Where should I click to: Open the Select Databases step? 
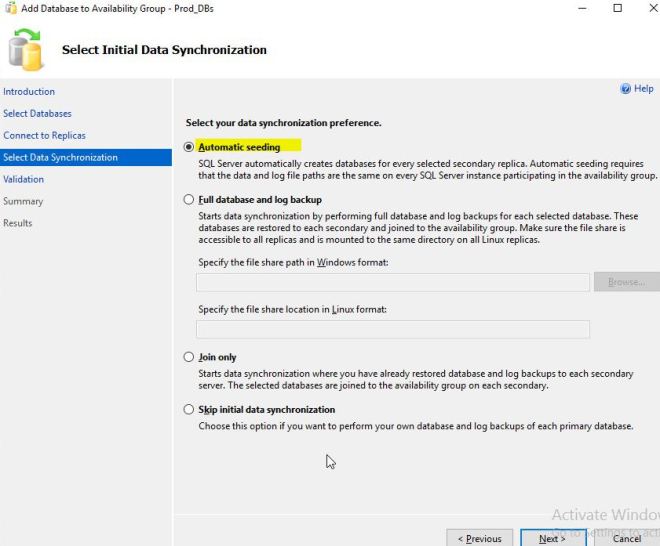(37, 114)
